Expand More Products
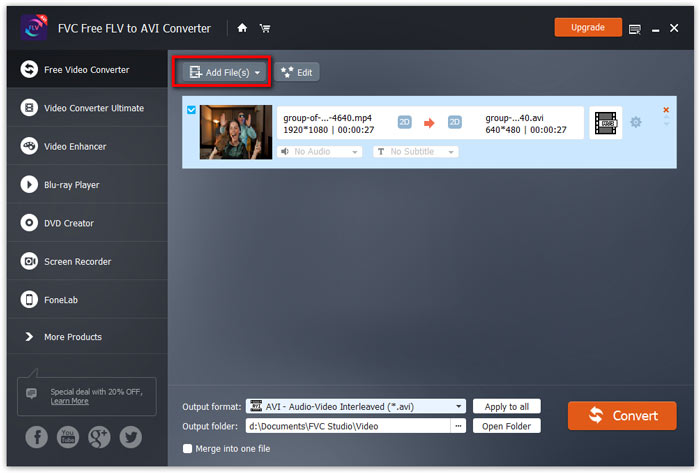Viewport: 700px width, 473px height. click(x=87, y=337)
